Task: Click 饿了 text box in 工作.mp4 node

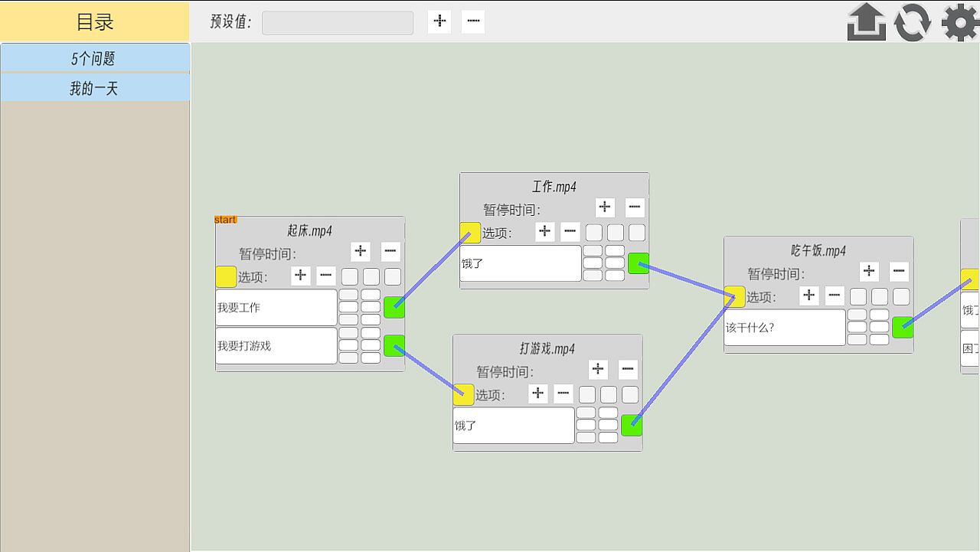Action: click(x=521, y=263)
